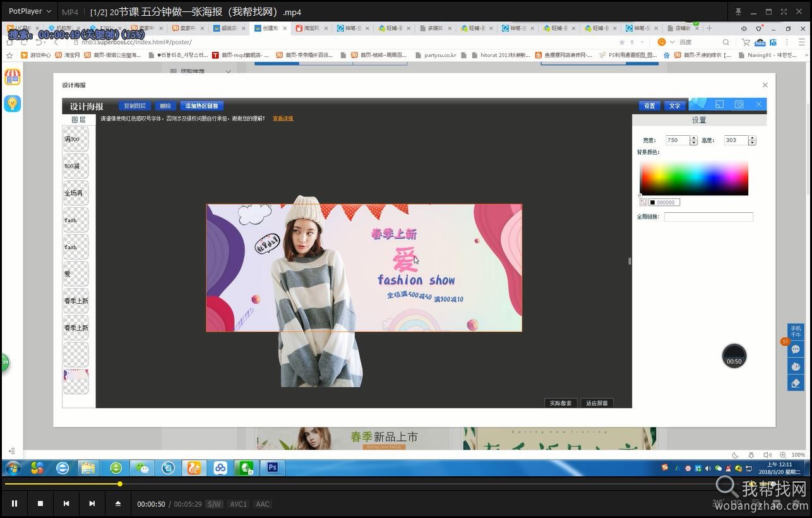Click the S/W decoder indicator in PotPlayer
812x518 pixels.
point(215,504)
